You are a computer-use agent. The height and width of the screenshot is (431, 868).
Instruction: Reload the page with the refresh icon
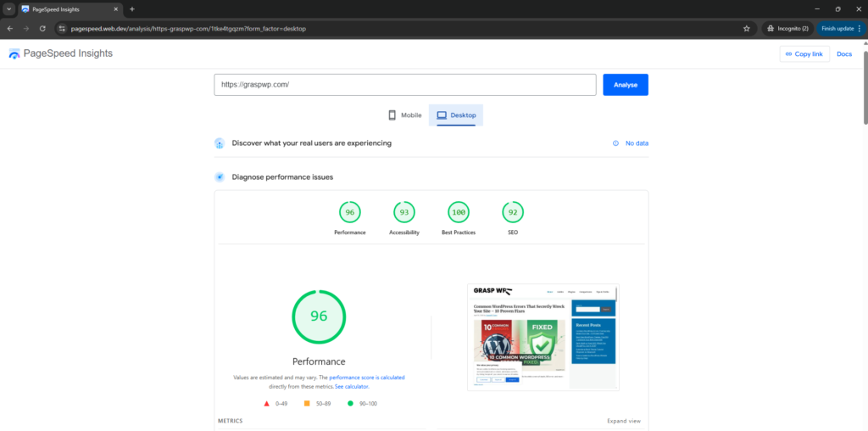click(x=42, y=28)
